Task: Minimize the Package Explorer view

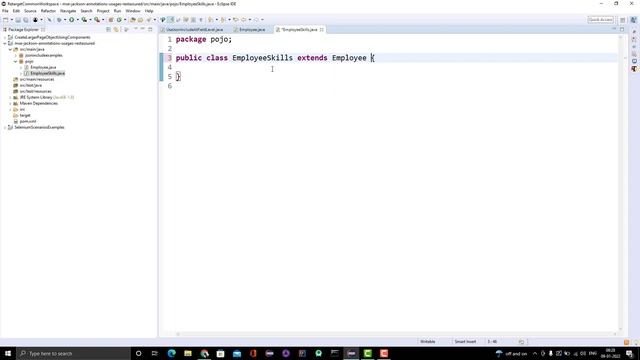Action: [142, 29]
